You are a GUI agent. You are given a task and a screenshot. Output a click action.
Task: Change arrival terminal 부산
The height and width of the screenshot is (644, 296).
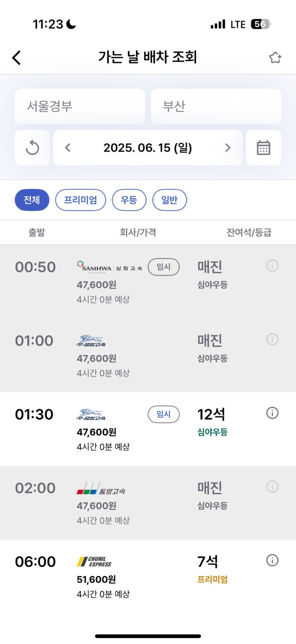[x=216, y=106]
